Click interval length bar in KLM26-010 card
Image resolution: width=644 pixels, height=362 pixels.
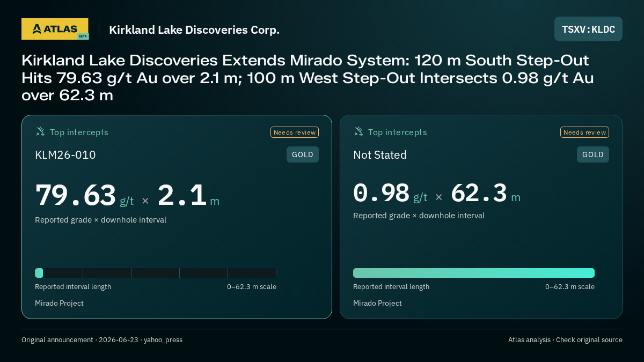pyautogui.click(x=156, y=273)
